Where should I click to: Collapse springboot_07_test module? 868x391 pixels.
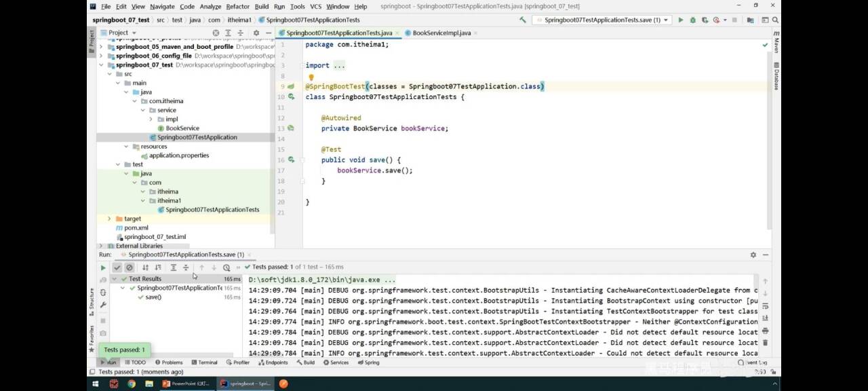click(102, 65)
